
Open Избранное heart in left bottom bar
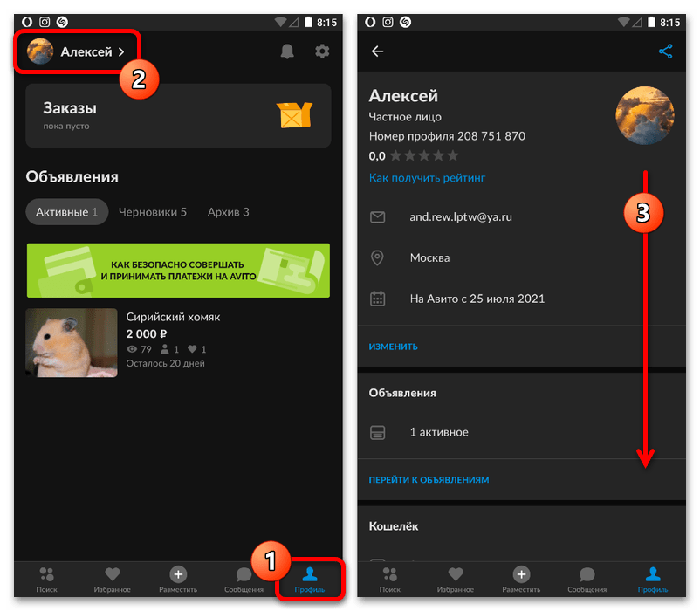point(112,578)
